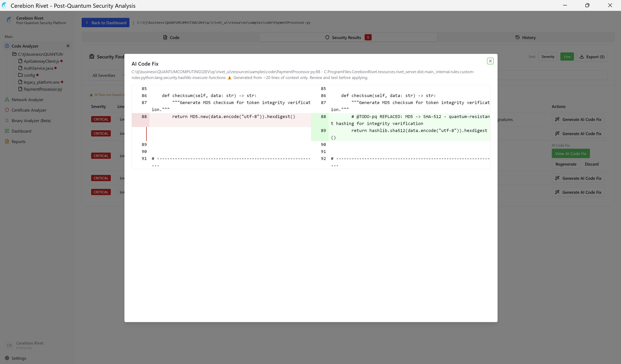Generate AI Code Fix for last finding
The width and height of the screenshot is (621, 364).
(x=578, y=192)
